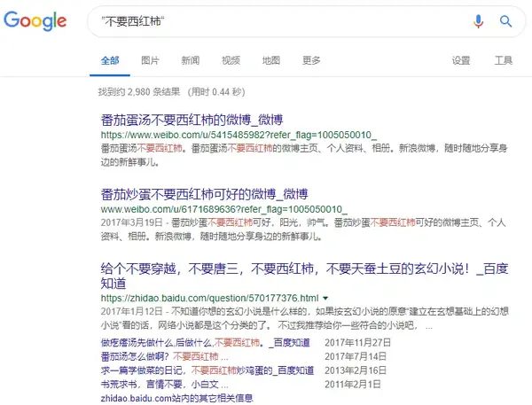Image resolution: width=532 pixels, height=405 pixels.
Task: Click the date 2017年7月14日
Action: [356, 356]
